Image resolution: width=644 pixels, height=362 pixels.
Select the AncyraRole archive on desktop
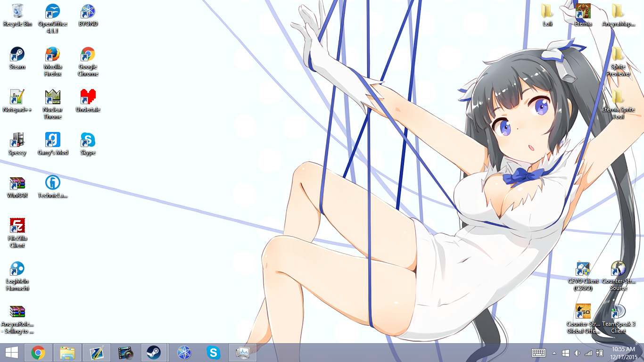point(17,319)
